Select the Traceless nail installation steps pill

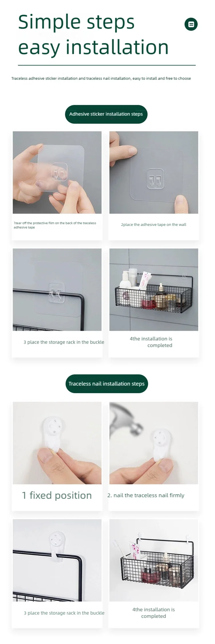tap(107, 383)
